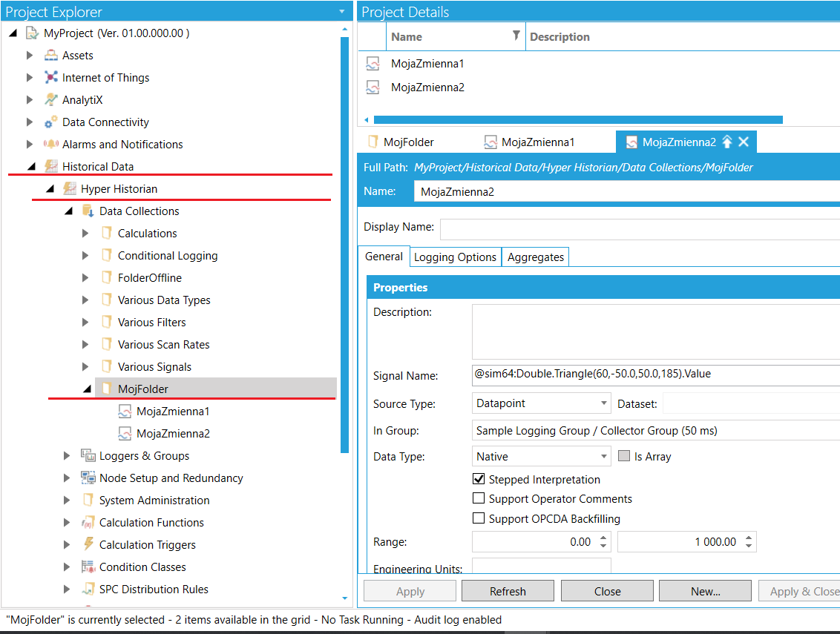Uncheck the Stepped Interpretation checkbox
The height and width of the screenshot is (634, 840).
coord(479,480)
